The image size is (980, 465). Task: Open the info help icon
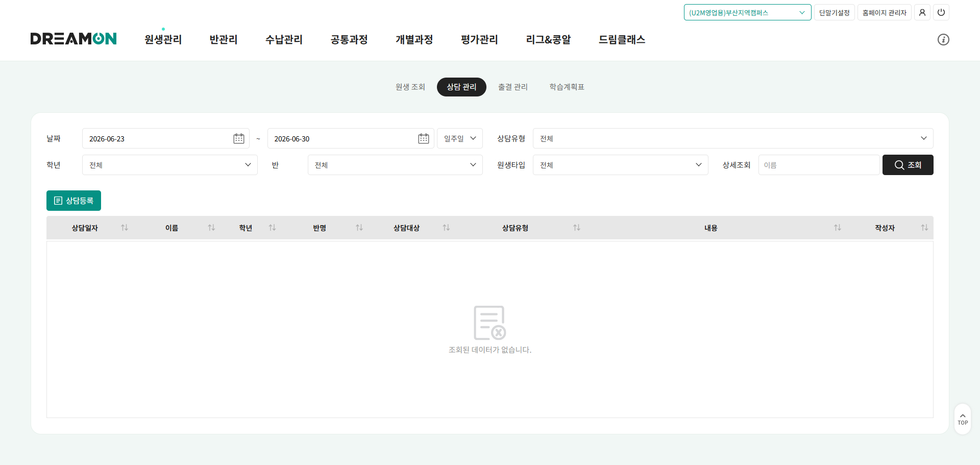click(x=943, y=39)
